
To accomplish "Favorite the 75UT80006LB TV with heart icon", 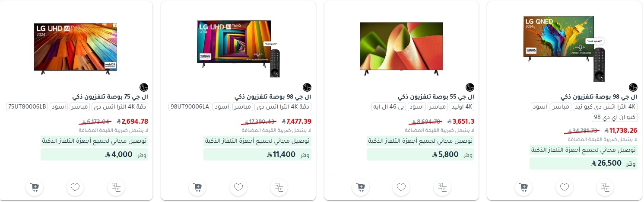I will point(75,187).
